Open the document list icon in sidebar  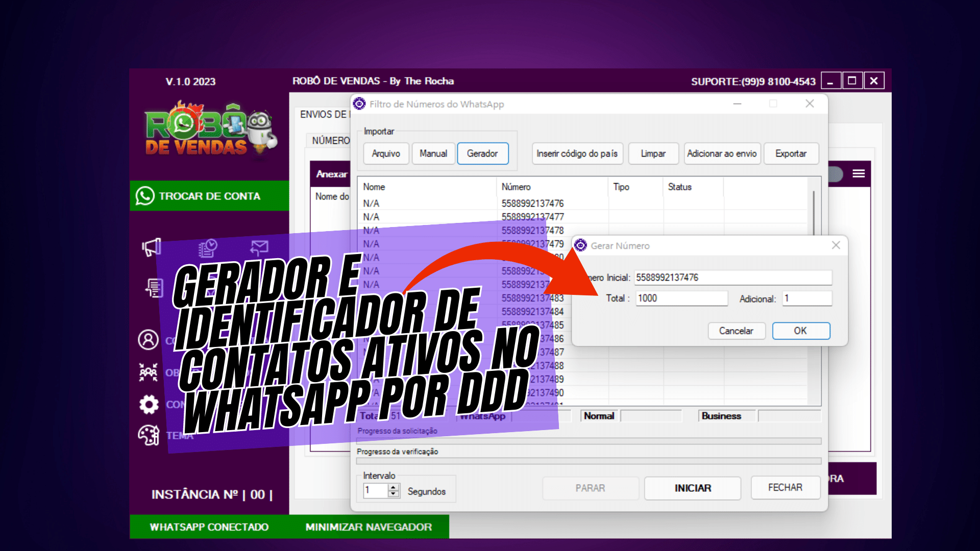(x=154, y=288)
